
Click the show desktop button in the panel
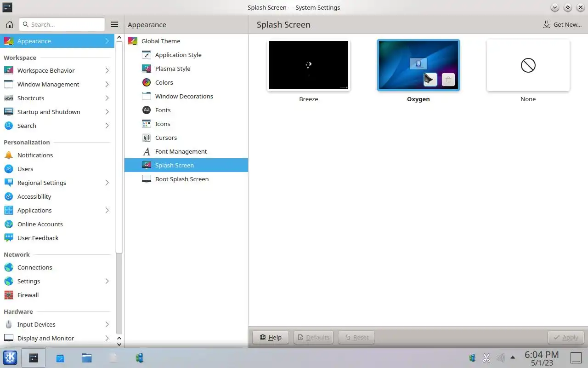pos(576,357)
